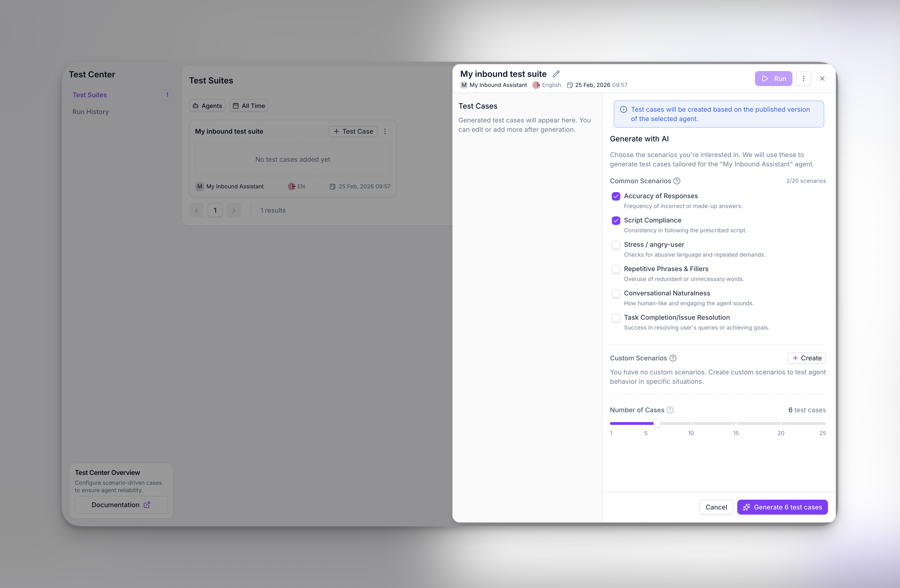Close the test suite side panel
900x588 pixels.
[x=822, y=79]
